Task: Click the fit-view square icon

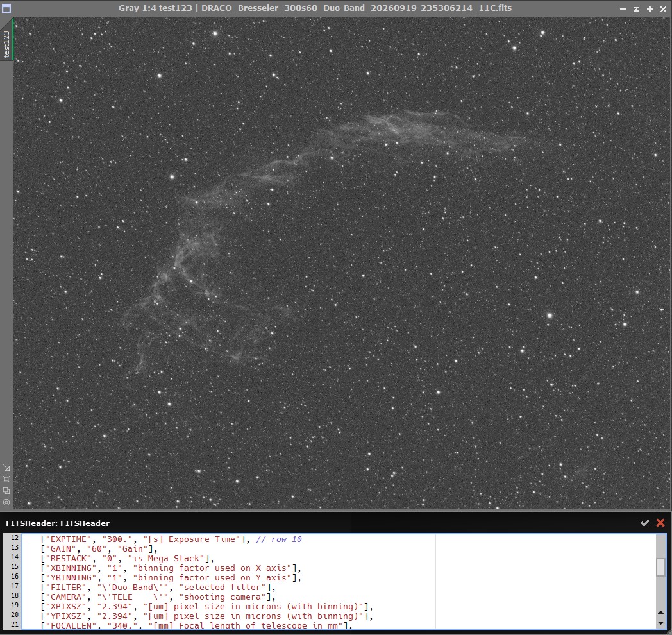Action: pyautogui.click(x=6, y=479)
